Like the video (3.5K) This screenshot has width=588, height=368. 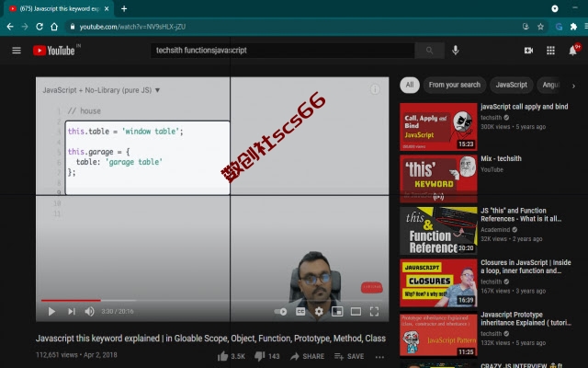click(x=231, y=356)
